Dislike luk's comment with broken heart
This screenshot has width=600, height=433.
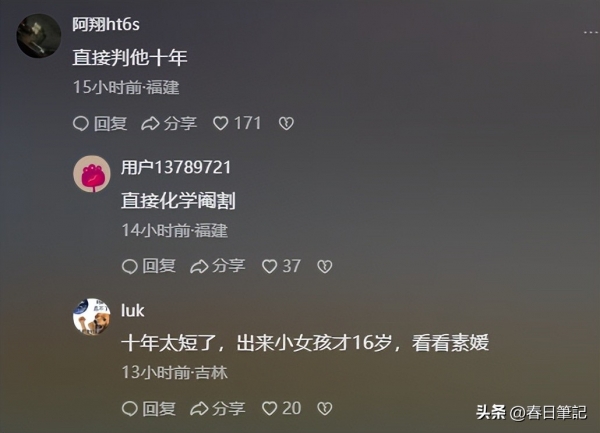pyautogui.click(x=324, y=409)
